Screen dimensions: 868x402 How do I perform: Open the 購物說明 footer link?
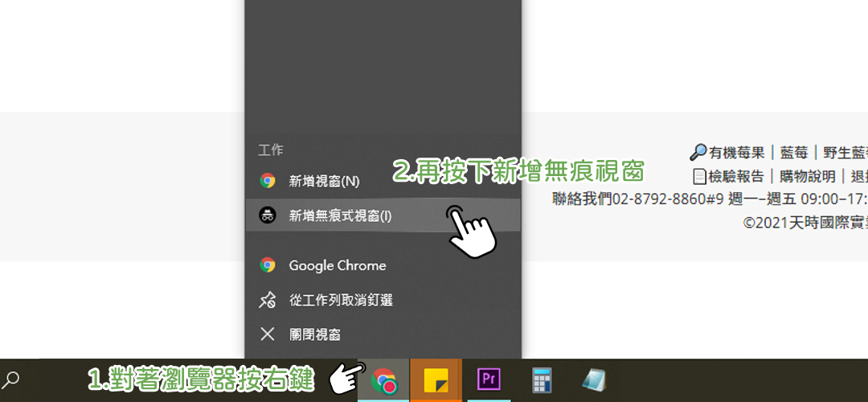[x=808, y=177]
